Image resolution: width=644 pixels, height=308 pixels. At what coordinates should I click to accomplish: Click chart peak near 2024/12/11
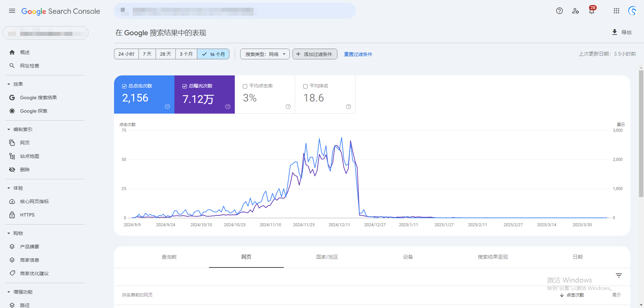tap(341, 137)
